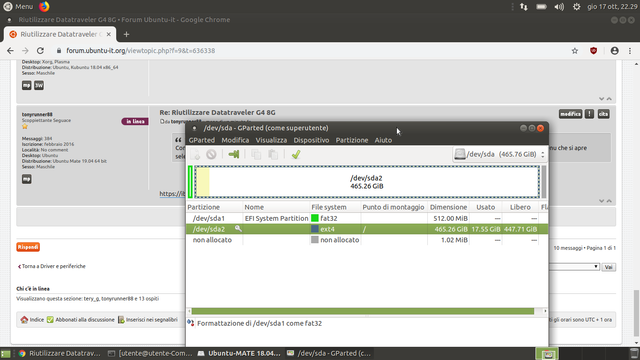640x360 pixels.
Task: Click the clock showing gio 17 ott, 22:29
Action: [613, 7]
